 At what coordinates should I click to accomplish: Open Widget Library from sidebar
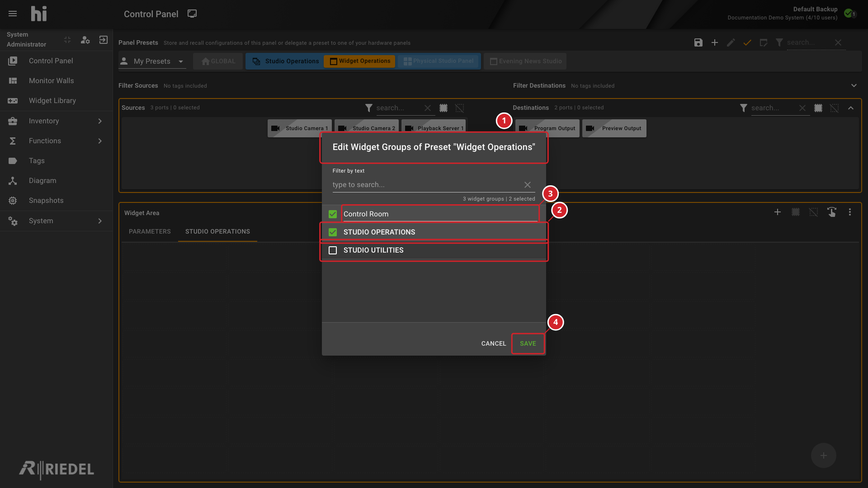tap(57, 101)
